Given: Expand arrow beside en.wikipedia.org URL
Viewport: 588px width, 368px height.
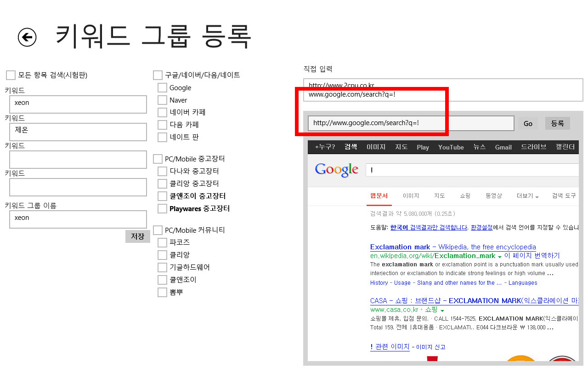Looking at the screenshot, I should 499,256.
